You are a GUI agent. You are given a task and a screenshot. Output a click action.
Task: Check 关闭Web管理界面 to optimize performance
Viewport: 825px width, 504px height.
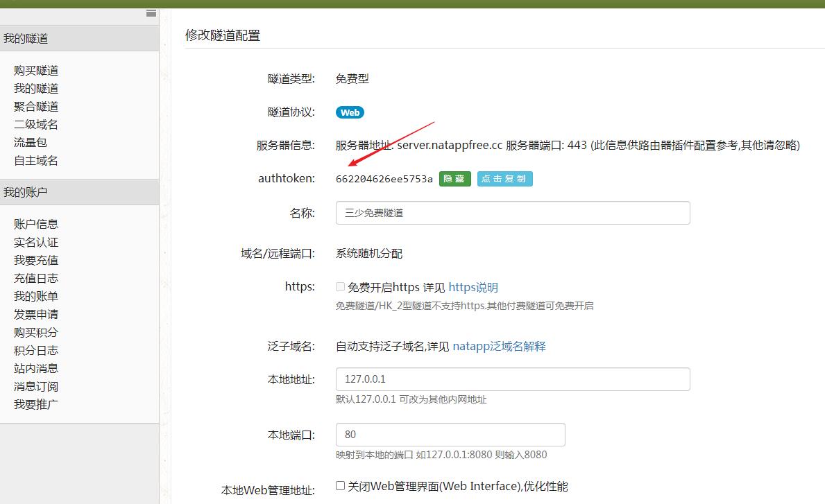click(x=339, y=485)
